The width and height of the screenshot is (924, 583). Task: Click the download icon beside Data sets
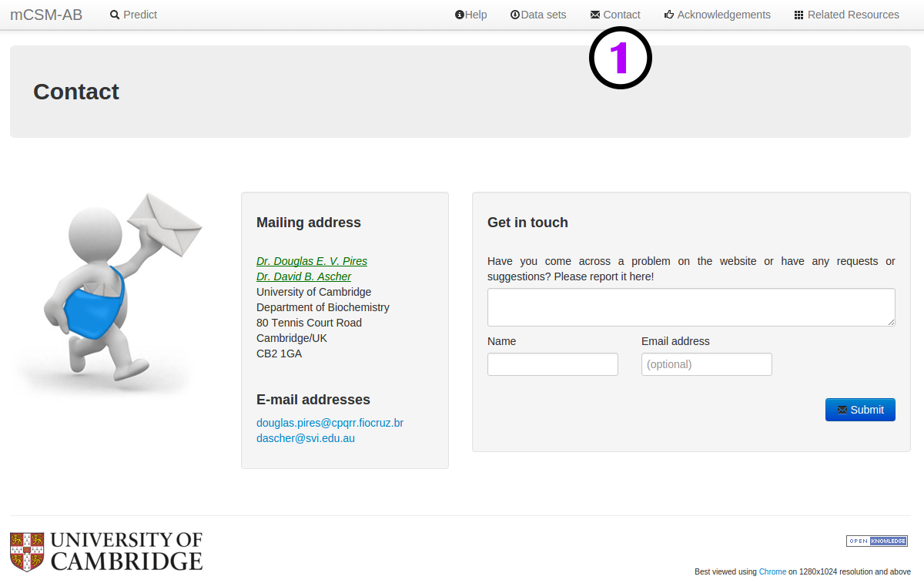[x=515, y=15]
